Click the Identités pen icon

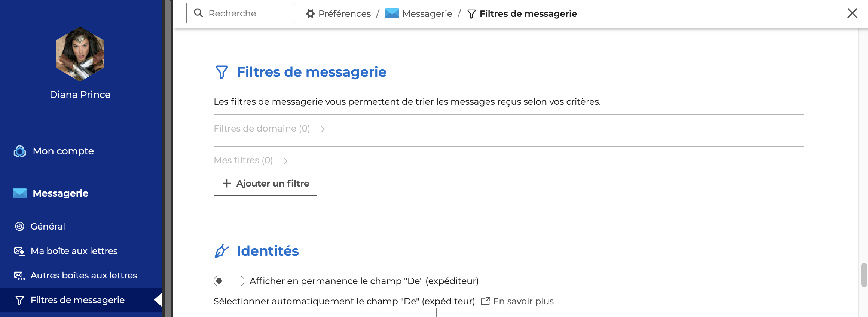[221, 251]
